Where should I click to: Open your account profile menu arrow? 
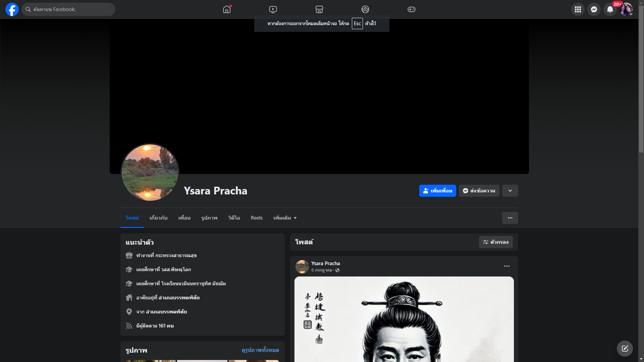tap(631, 14)
